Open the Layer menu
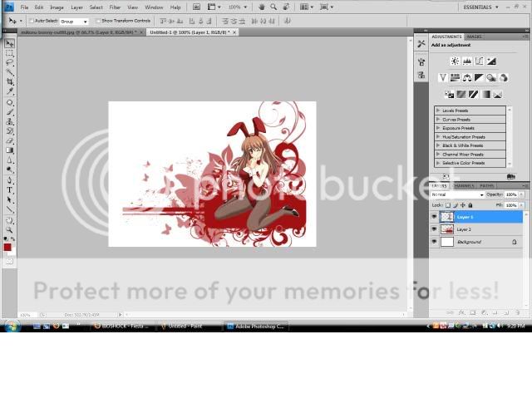This screenshot has height=403, width=532. [76, 7]
